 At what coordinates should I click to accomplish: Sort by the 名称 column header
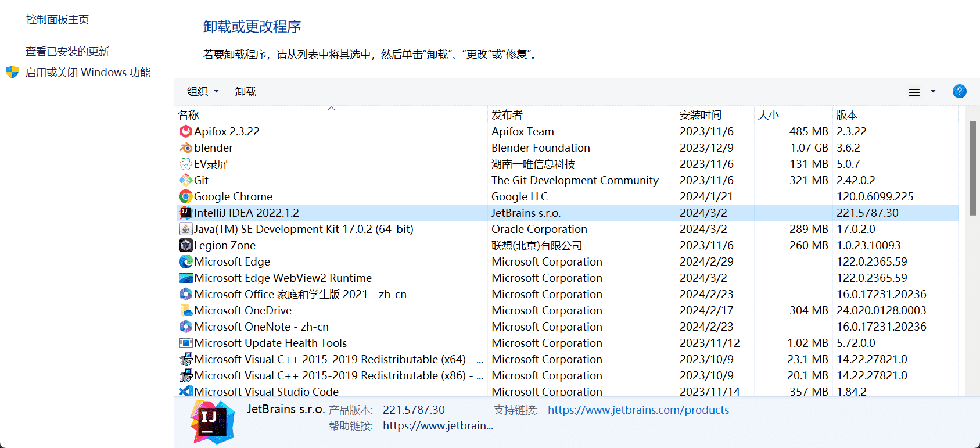(x=188, y=115)
